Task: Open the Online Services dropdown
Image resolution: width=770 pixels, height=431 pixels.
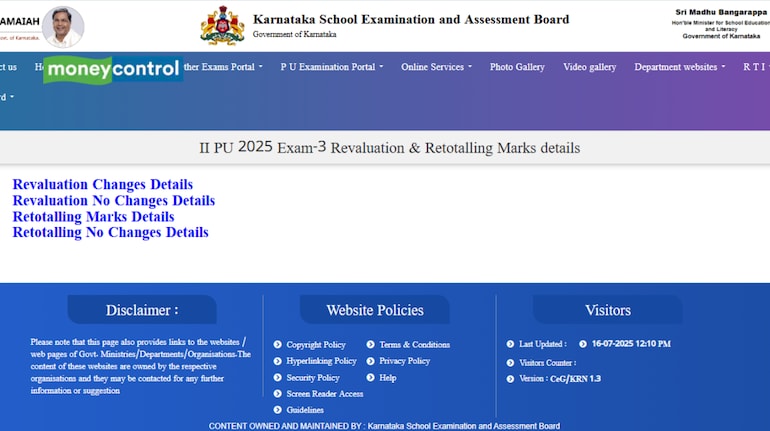Action: 436,67
